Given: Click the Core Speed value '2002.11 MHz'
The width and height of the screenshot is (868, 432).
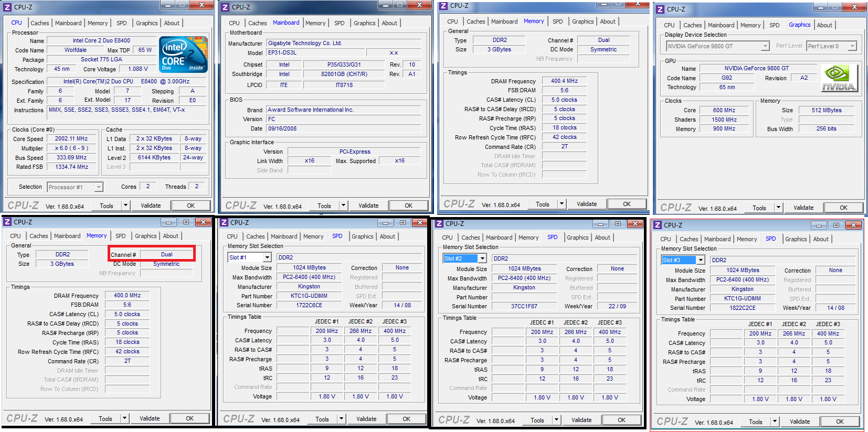Looking at the screenshot, I should point(71,138).
